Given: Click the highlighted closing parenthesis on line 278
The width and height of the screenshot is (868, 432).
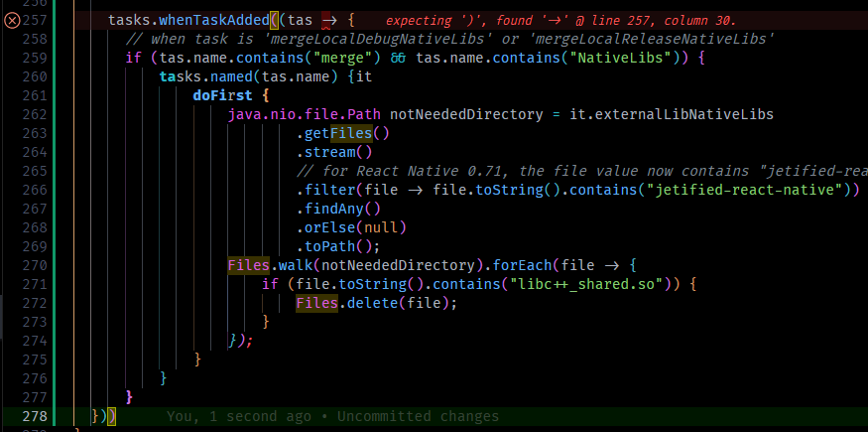Looking at the screenshot, I should tap(111, 416).
